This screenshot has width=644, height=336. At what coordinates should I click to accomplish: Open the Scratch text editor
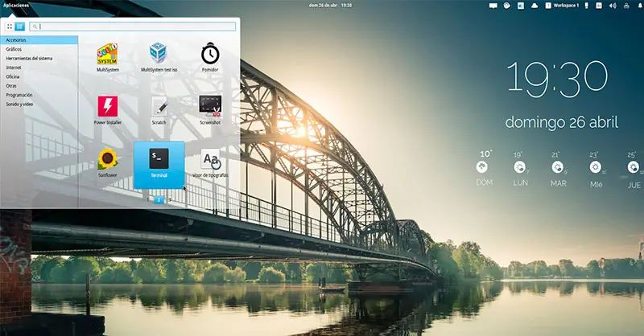point(159,110)
